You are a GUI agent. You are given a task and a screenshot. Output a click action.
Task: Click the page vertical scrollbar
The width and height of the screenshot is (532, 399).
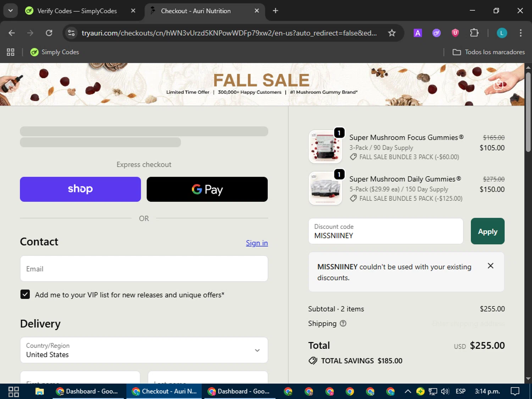(x=528, y=113)
